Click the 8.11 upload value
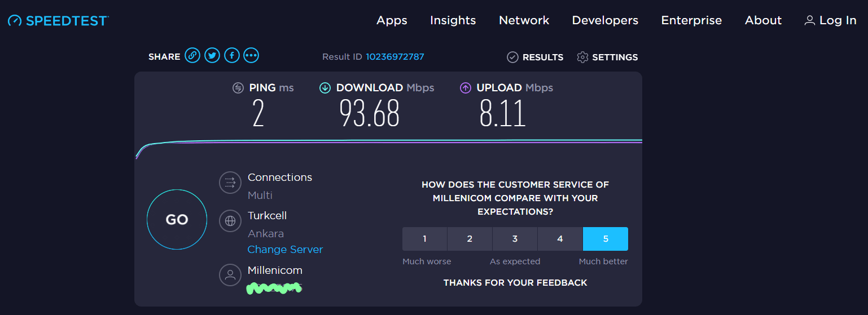Image resolution: width=868 pixels, height=315 pixels. click(502, 113)
